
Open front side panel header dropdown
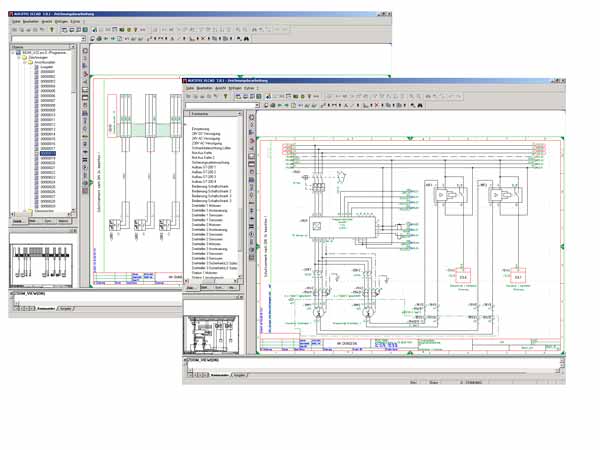(x=240, y=114)
